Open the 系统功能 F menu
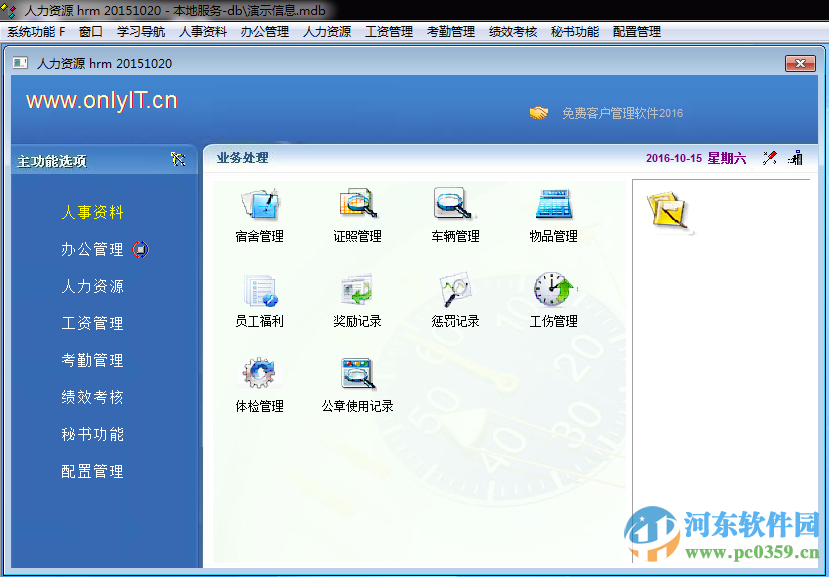This screenshot has width=829, height=577. pos(36,32)
